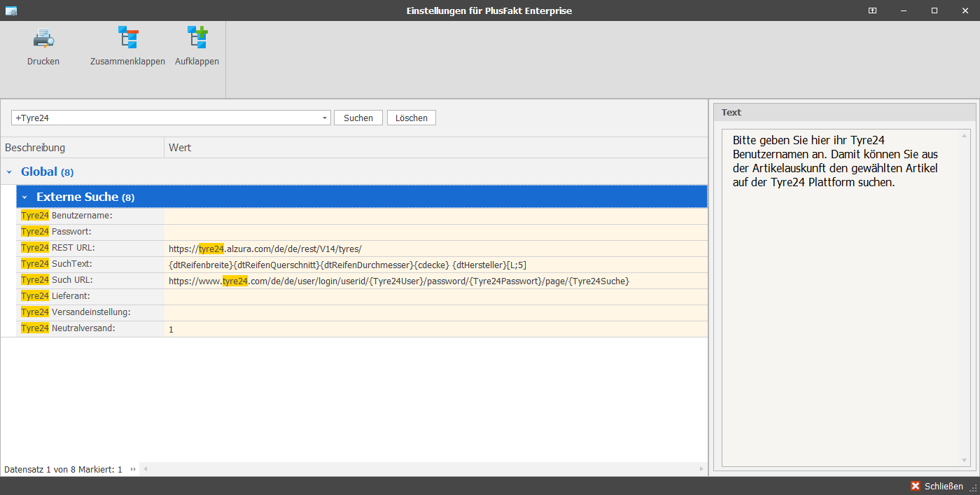
Task: Click the Neutralversand value 1
Action: pos(171,329)
